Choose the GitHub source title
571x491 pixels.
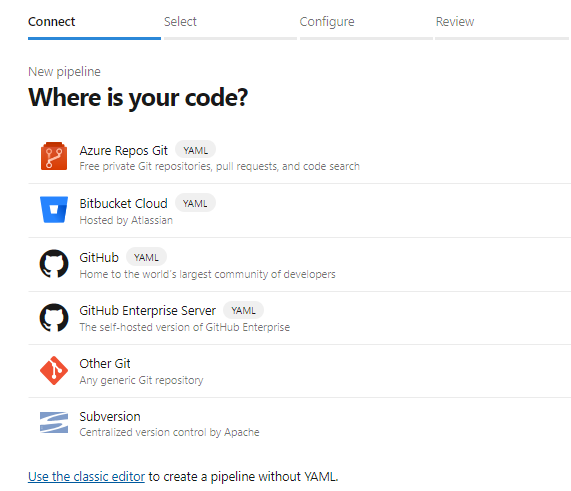point(99,258)
